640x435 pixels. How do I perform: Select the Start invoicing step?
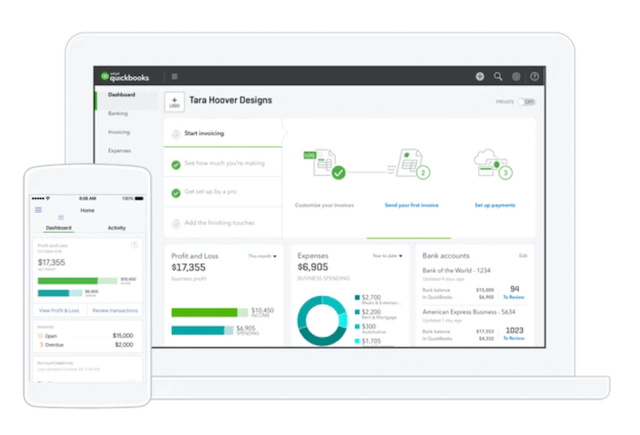(x=223, y=133)
